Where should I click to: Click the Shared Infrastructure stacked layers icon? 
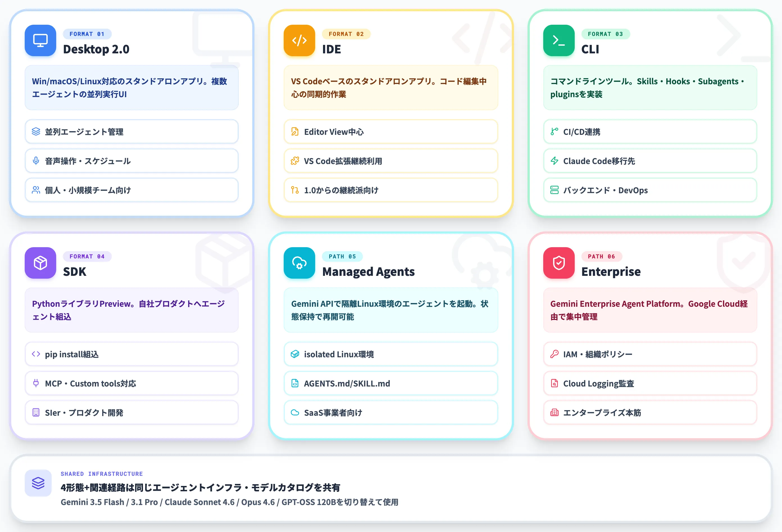click(x=38, y=483)
